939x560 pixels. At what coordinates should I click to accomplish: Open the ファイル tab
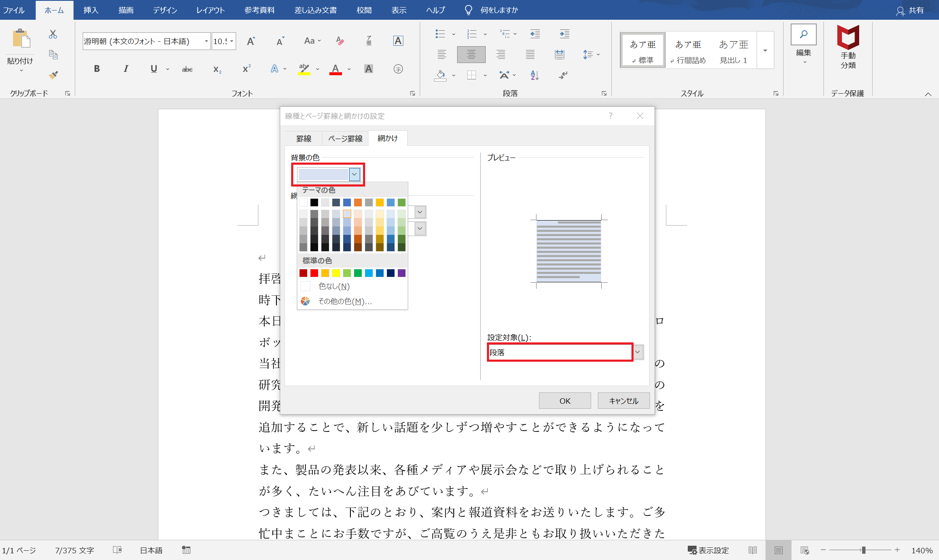[x=14, y=10]
